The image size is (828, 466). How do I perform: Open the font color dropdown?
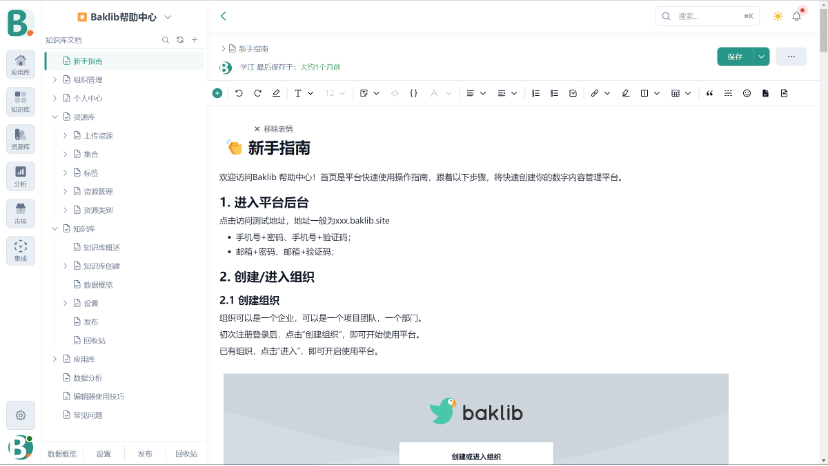pyautogui.click(x=440, y=93)
